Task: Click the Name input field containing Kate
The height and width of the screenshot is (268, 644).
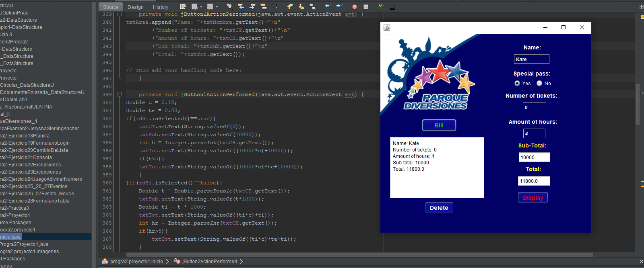Action: [532, 59]
